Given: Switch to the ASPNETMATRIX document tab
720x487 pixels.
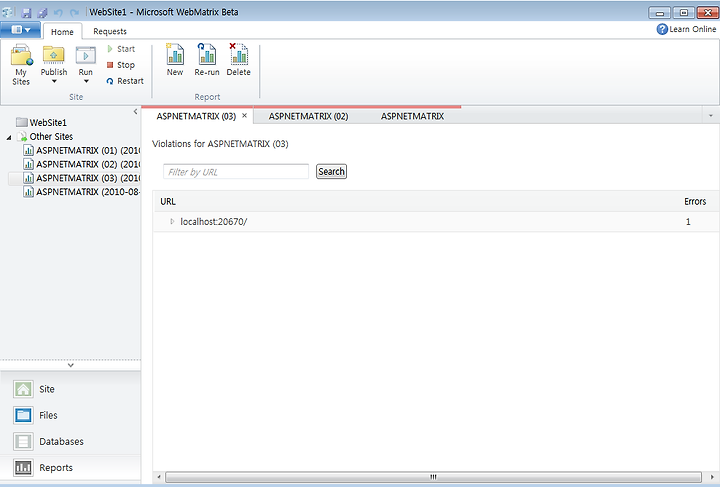Looking at the screenshot, I should 412,116.
